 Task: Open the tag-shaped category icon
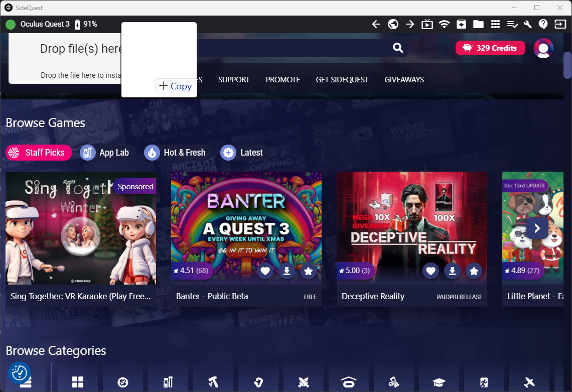258,382
